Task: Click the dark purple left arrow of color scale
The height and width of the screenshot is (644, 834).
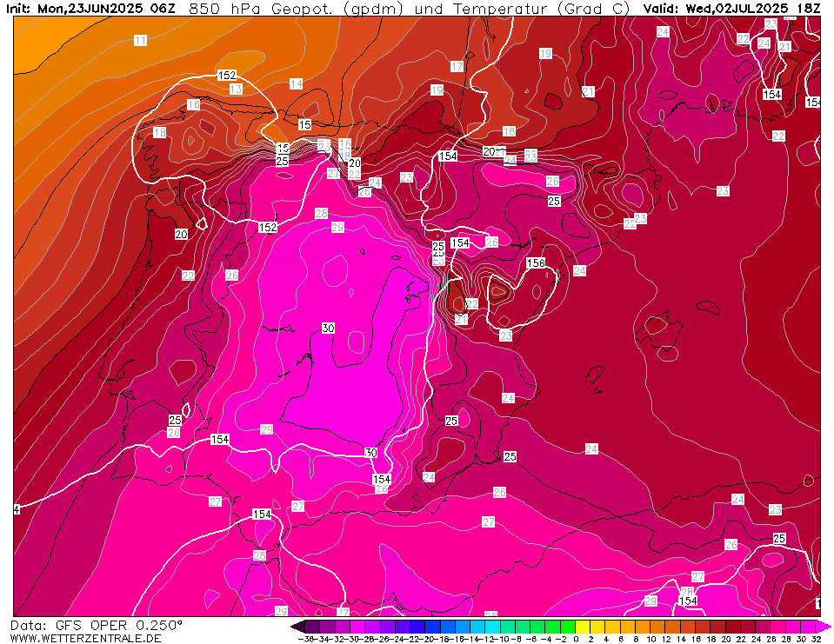Action: (297, 627)
